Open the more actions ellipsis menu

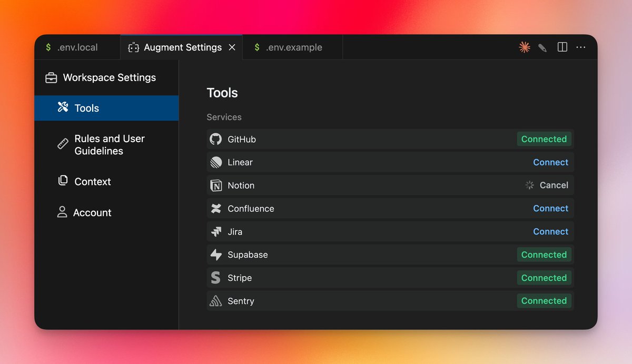point(581,47)
